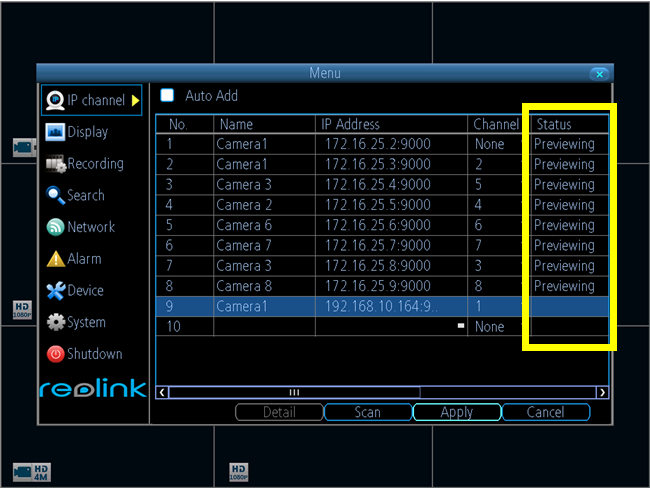
Task: Click the Channel column header
Action: coord(499,124)
